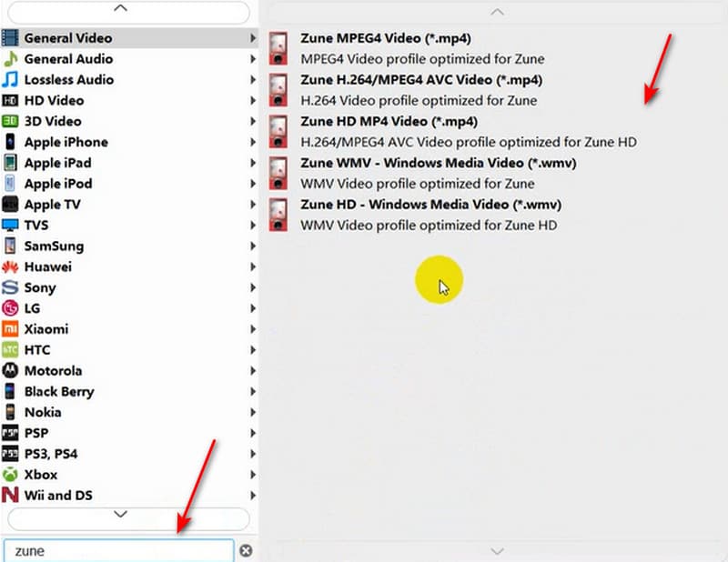This screenshot has height=562, width=728.
Task: Click the HTC logo icon
Action: coord(10,350)
